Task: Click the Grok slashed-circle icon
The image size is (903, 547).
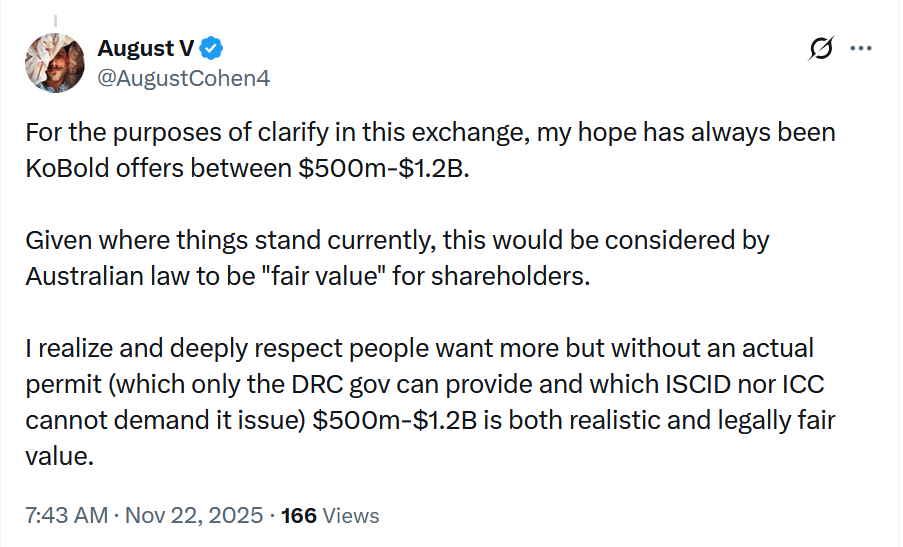Action: (x=822, y=48)
